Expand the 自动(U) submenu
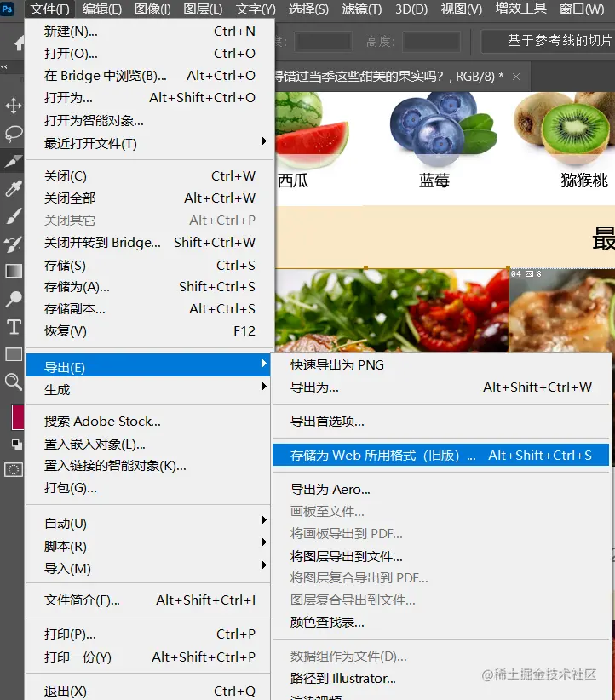Viewport: 615px width, 700px height. pos(150,523)
